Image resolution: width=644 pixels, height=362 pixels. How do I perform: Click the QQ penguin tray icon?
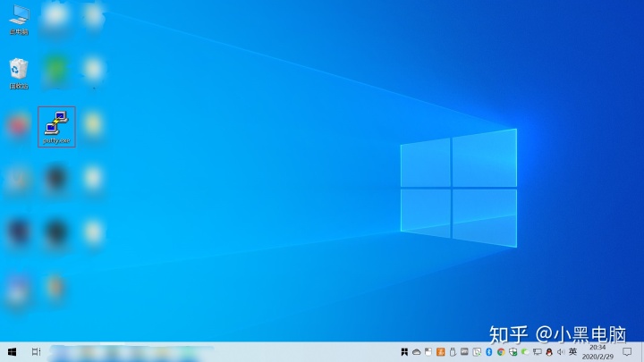549,352
